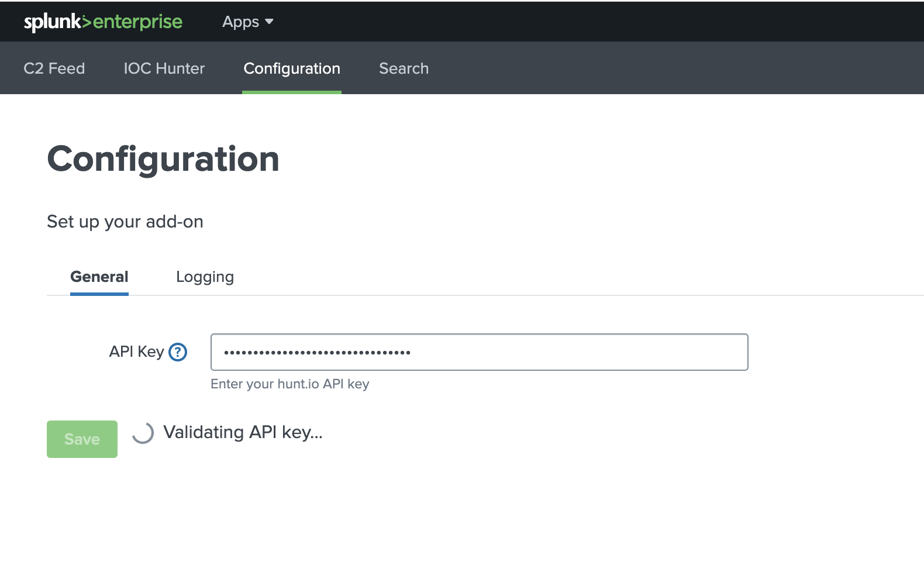Focus the API Key password field
This screenshot has width=924, height=572.
pos(480,352)
